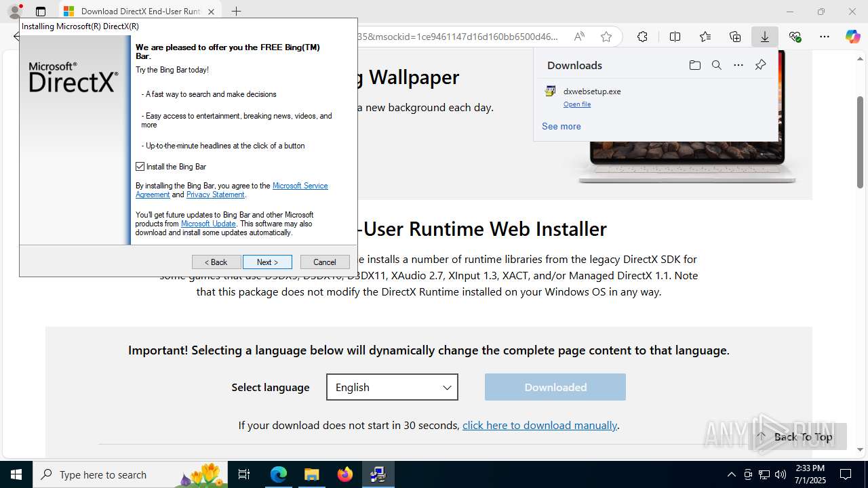Click the Downloaded button
The width and height of the screenshot is (868, 488).
(555, 387)
